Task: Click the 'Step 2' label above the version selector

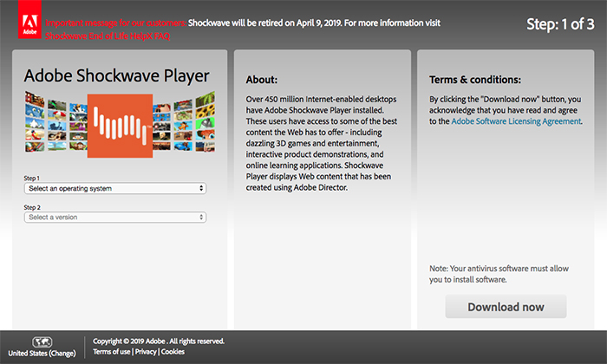Action: coord(32,207)
